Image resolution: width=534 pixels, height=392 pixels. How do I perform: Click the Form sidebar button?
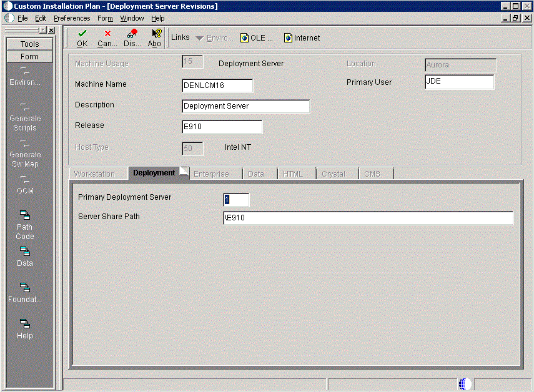[x=29, y=56]
